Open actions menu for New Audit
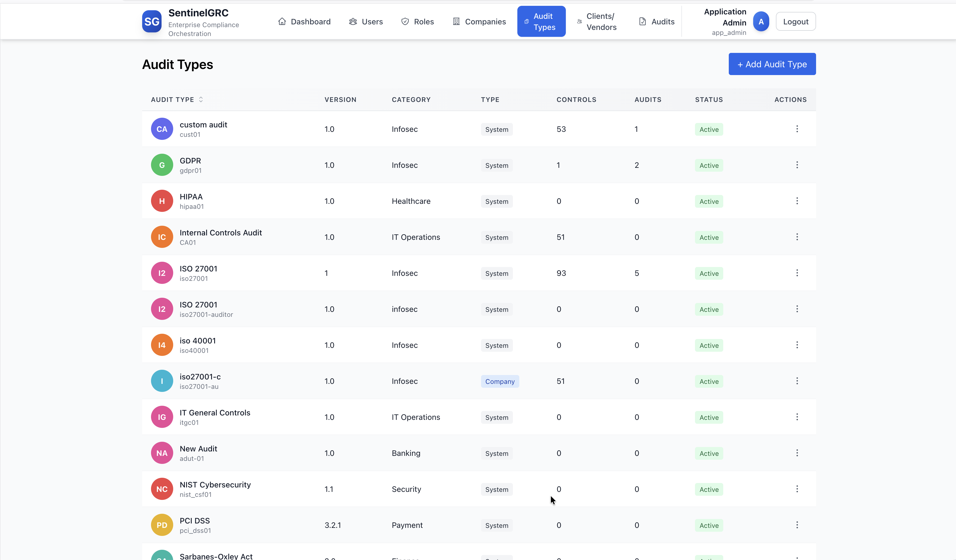The width and height of the screenshot is (956, 560). pyautogui.click(x=797, y=453)
